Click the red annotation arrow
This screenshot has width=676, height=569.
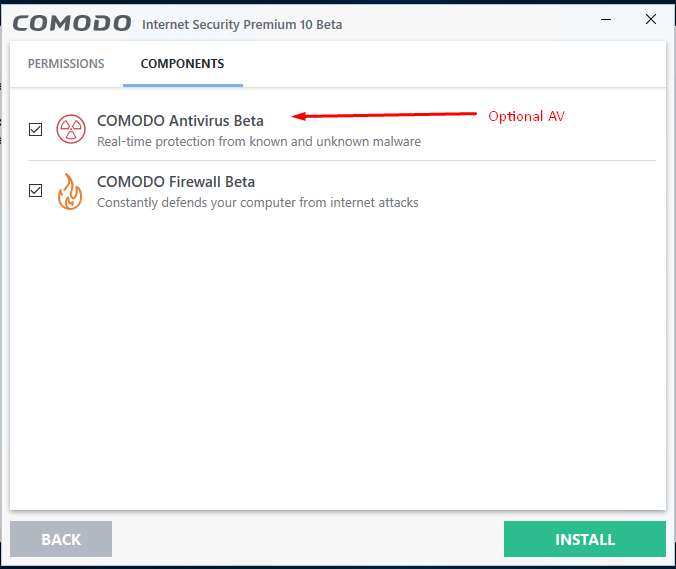pyautogui.click(x=383, y=116)
